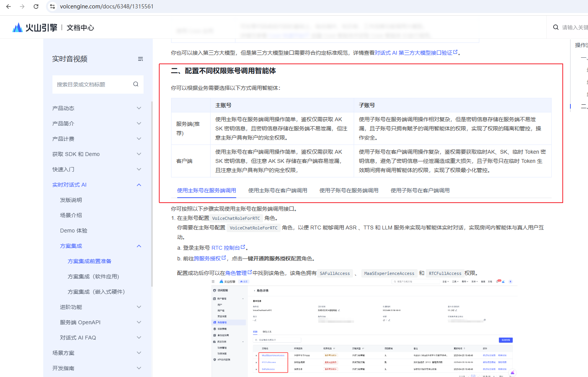Select 方案集成前置准备 in sidebar
The height and width of the screenshot is (377, 588).
point(90,261)
